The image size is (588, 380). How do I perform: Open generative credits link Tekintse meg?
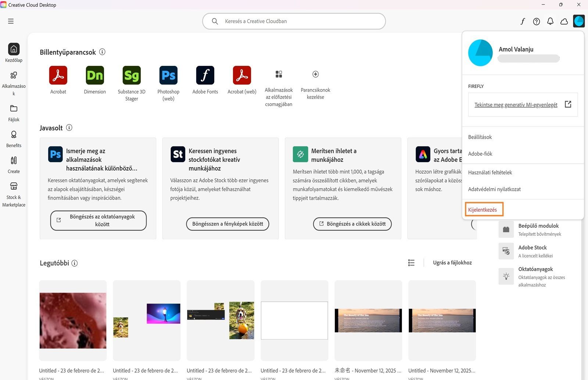[x=516, y=105]
